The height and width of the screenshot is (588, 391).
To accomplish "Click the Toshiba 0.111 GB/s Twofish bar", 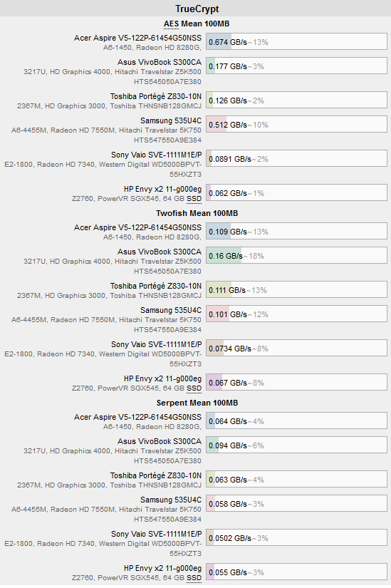I will coord(296,290).
